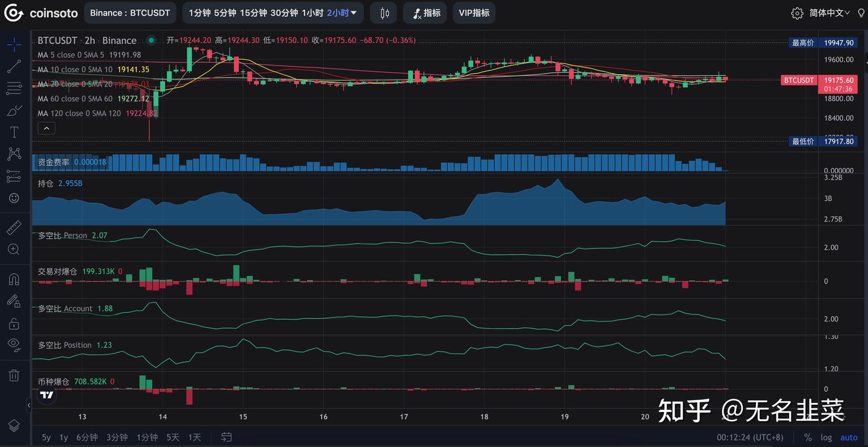Toggle magnet mode
Viewport: 868px width, 447px height.
pos(14,279)
